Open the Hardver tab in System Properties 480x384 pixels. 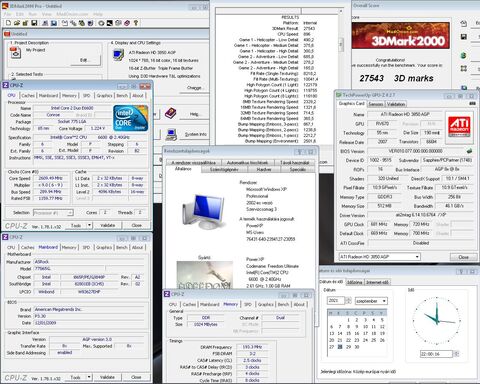click(264, 170)
